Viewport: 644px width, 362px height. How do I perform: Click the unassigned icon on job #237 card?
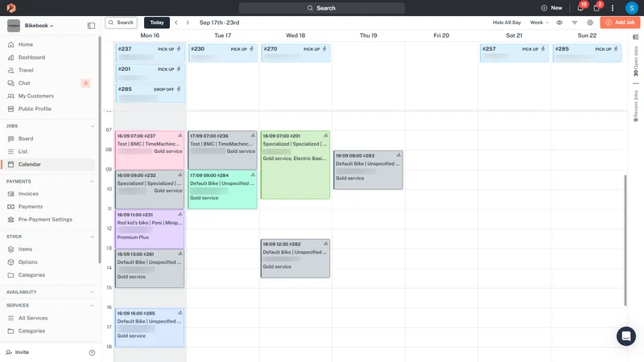tap(180, 135)
